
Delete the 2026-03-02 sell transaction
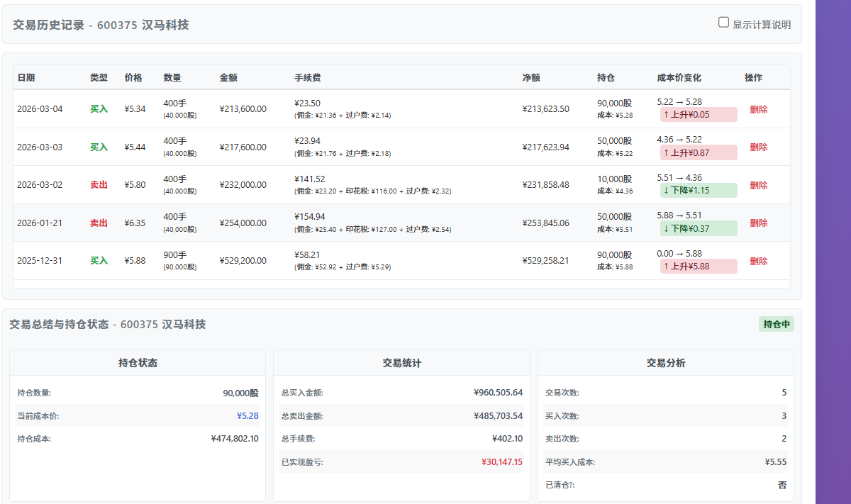click(x=758, y=185)
